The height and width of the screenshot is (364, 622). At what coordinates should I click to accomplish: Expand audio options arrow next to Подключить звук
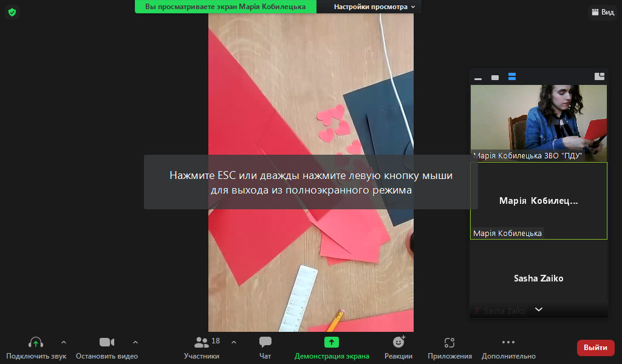(64, 342)
